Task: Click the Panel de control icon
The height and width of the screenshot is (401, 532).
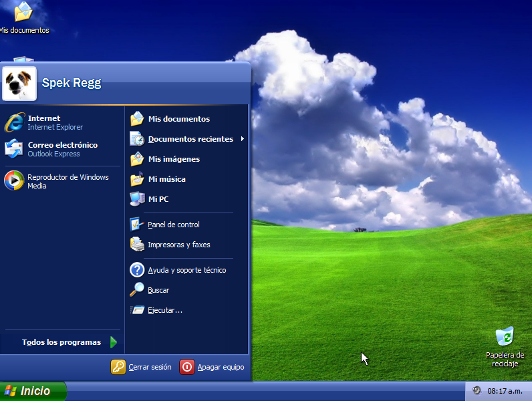Action: click(137, 225)
